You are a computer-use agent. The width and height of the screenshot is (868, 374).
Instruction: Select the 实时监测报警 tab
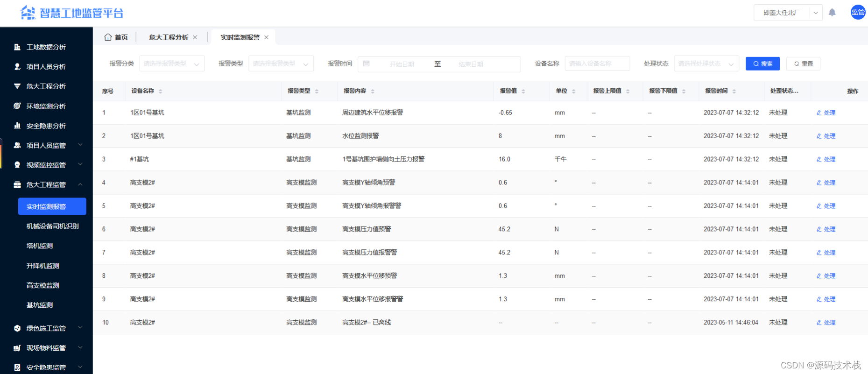coord(240,37)
